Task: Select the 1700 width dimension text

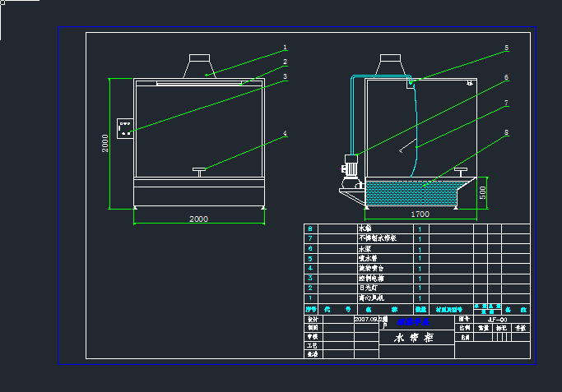Action: pos(420,214)
